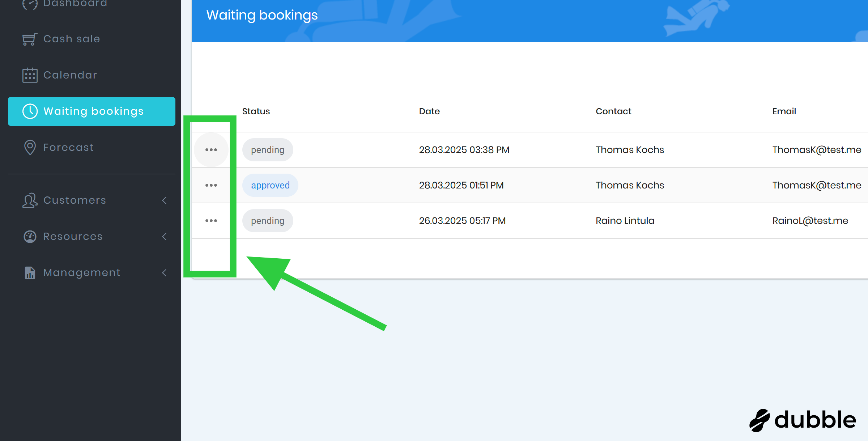Expand the Customers submenu chevron

click(x=164, y=200)
